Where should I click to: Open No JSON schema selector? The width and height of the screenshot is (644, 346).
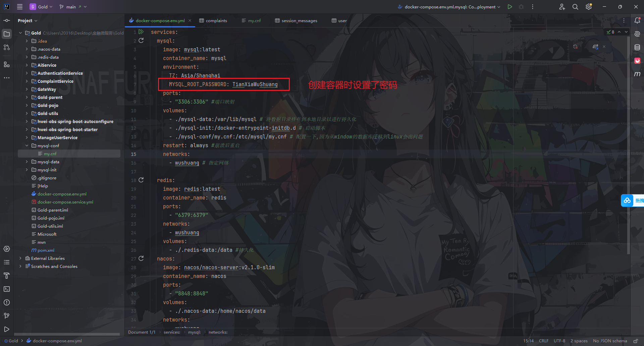click(x=610, y=341)
